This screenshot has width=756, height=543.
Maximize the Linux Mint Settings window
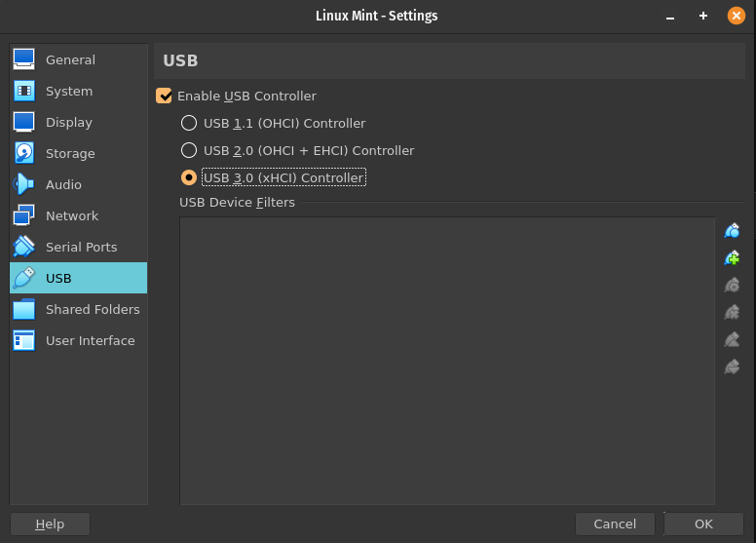click(x=703, y=16)
